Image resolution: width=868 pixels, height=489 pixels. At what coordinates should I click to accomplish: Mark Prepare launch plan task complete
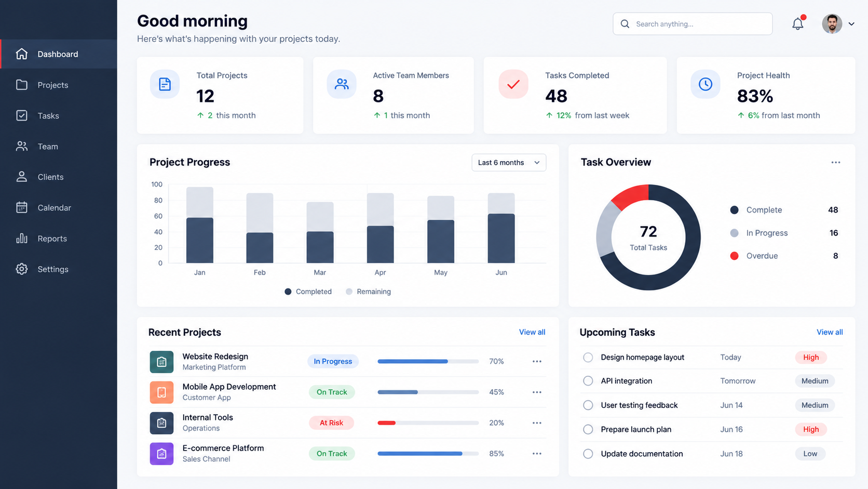pos(588,429)
